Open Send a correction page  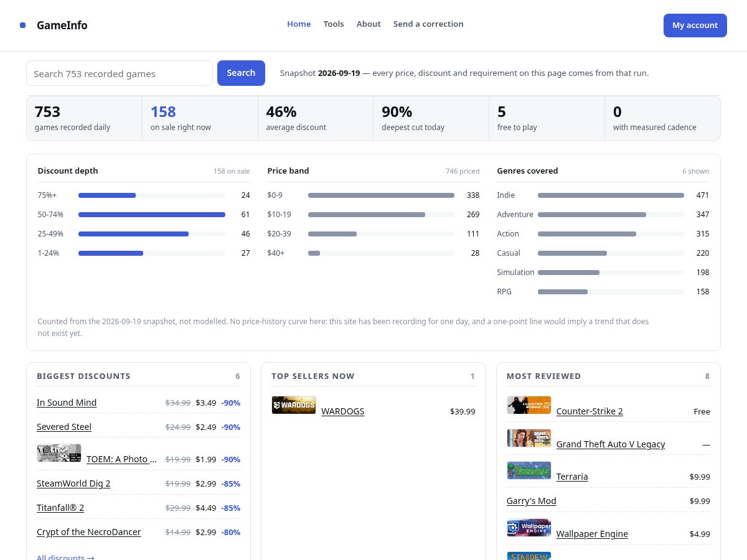428,24
